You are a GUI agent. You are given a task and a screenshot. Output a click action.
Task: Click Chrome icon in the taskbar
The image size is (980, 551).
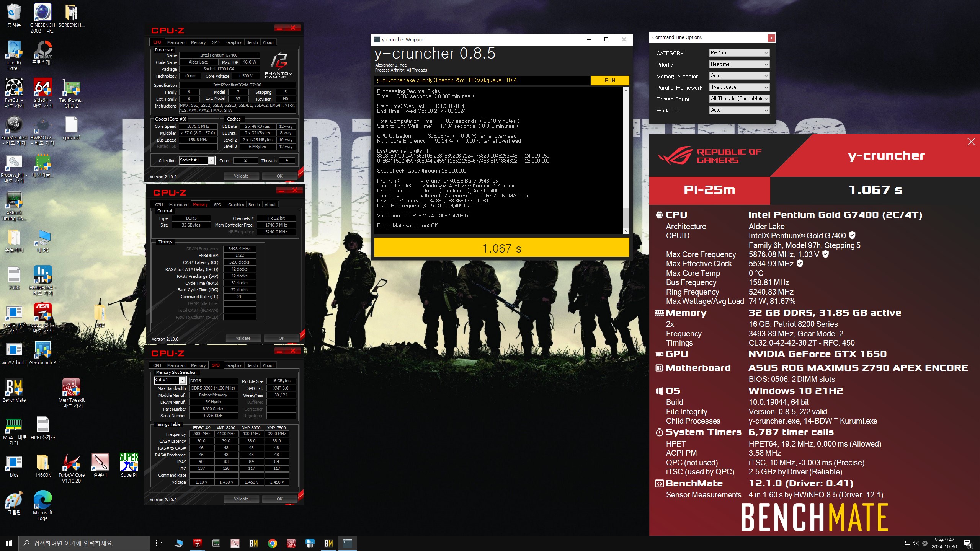point(273,543)
